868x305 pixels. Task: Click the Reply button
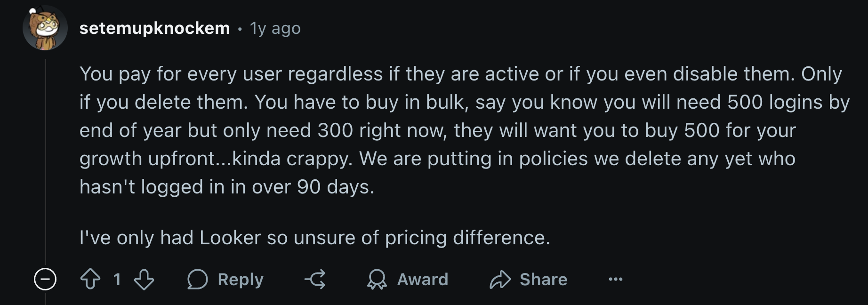[x=226, y=279]
